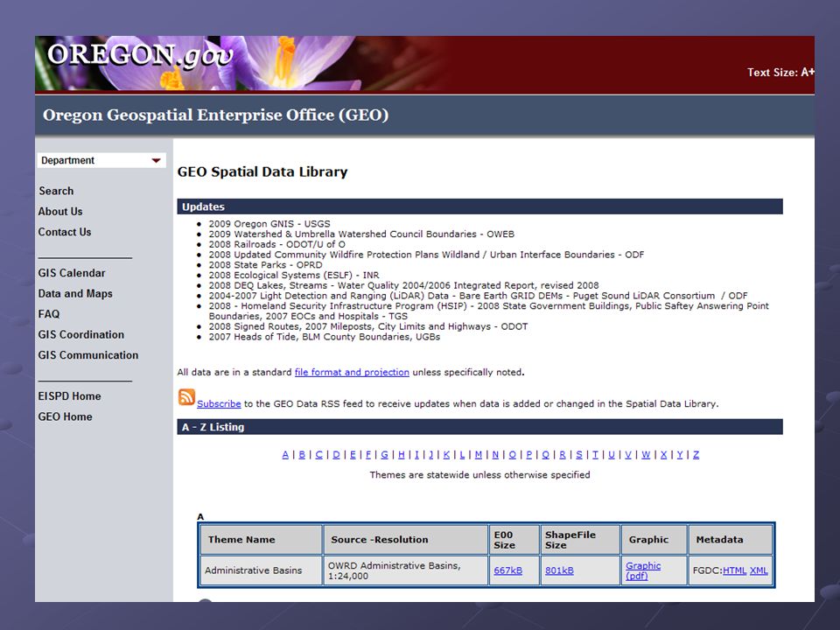Open the Department dropdown
This screenshot has width=840, height=630.
(101, 160)
